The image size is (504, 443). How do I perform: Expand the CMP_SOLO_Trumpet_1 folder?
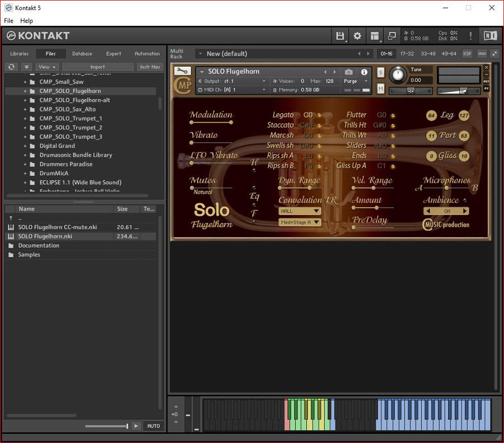[x=25, y=119]
